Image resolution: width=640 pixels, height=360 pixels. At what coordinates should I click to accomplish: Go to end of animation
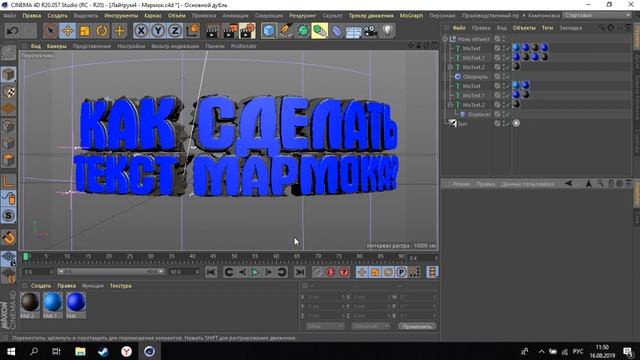point(300,272)
